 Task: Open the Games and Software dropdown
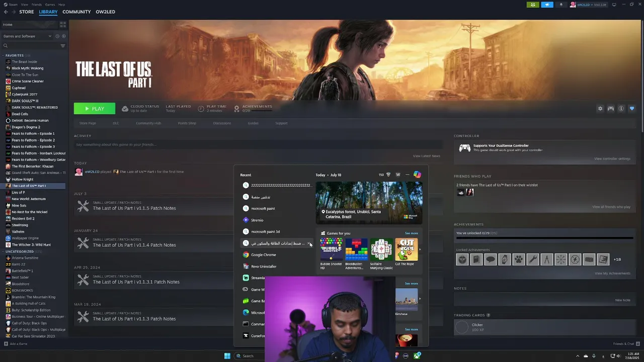27,36
